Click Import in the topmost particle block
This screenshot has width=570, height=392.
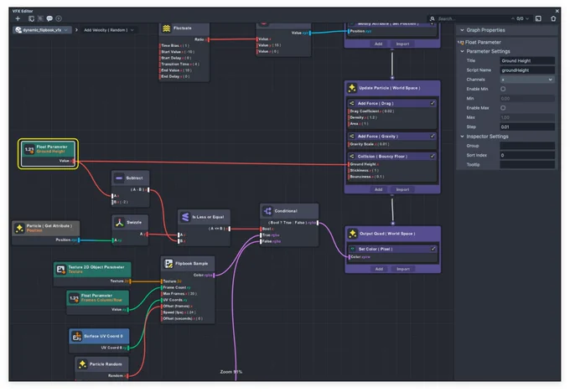click(x=402, y=44)
